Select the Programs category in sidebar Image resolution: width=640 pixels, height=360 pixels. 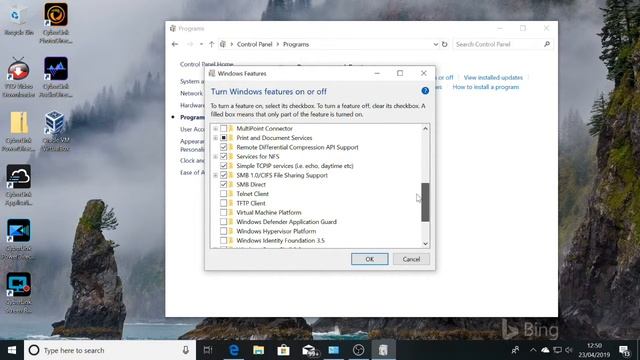193,118
